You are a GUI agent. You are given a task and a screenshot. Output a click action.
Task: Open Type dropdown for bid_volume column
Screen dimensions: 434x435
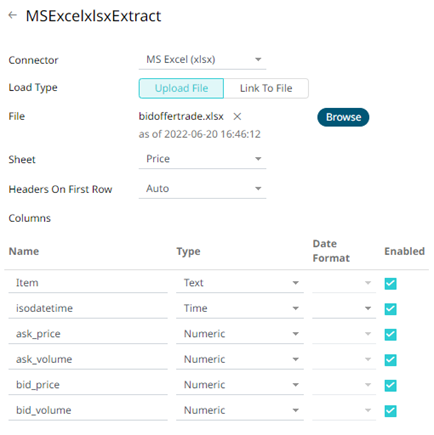point(240,411)
